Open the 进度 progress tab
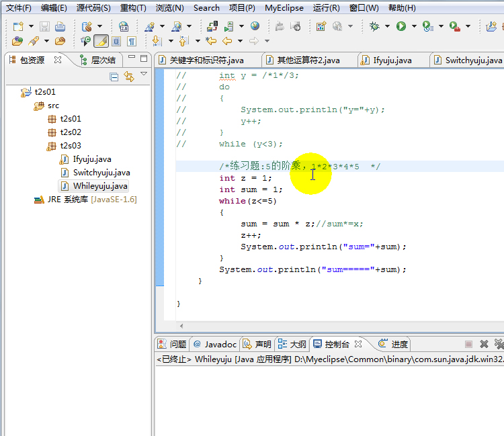 click(393, 344)
